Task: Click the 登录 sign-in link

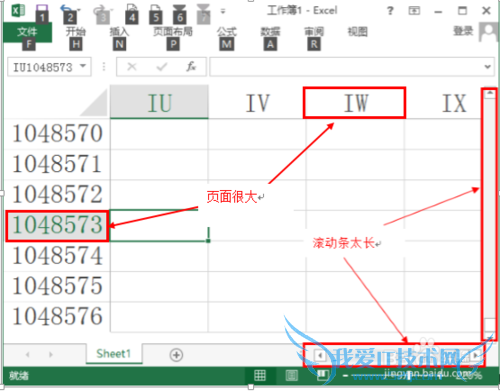Action: click(x=463, y=31)
